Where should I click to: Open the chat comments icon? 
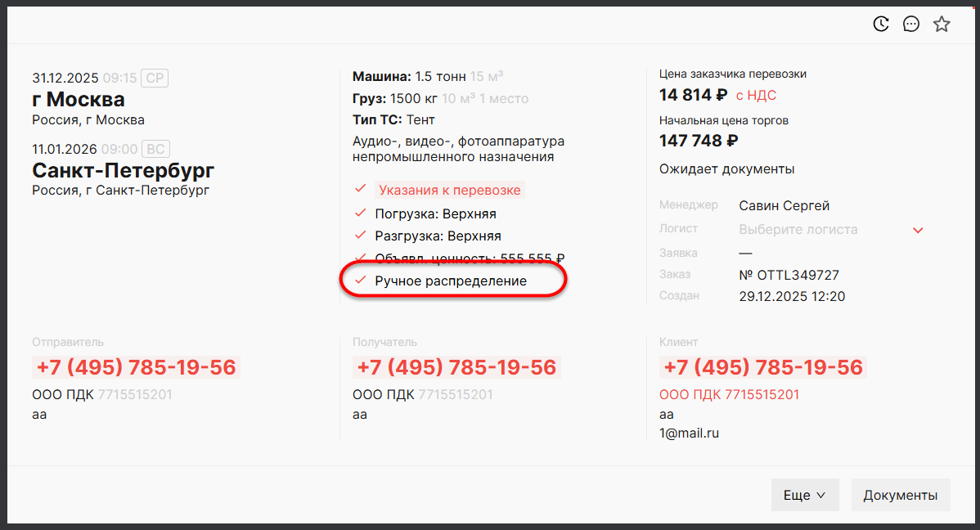pos(911,24)
